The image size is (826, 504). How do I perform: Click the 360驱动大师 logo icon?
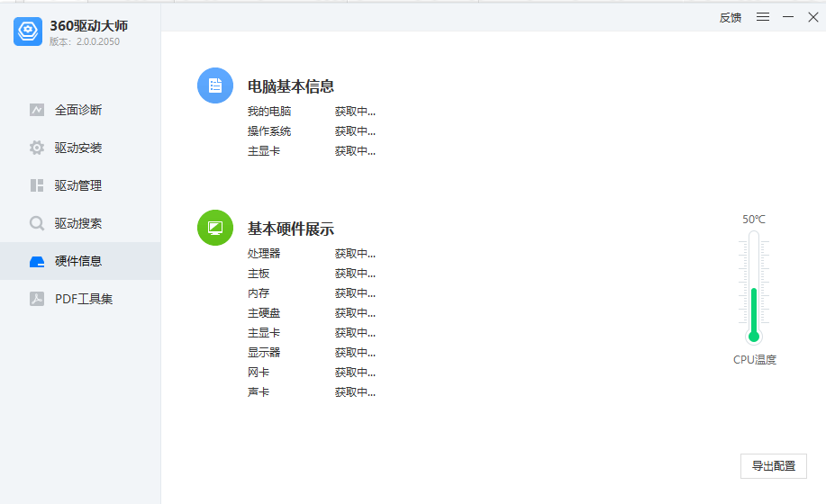pyautogui.click(x=28, y=31)
